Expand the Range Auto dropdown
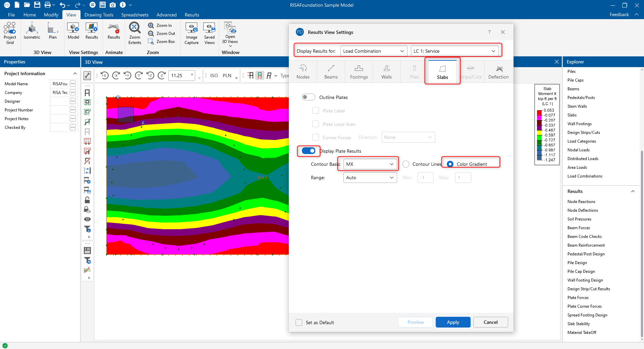This screenshot has width=644, height=349. pos(370,178)
